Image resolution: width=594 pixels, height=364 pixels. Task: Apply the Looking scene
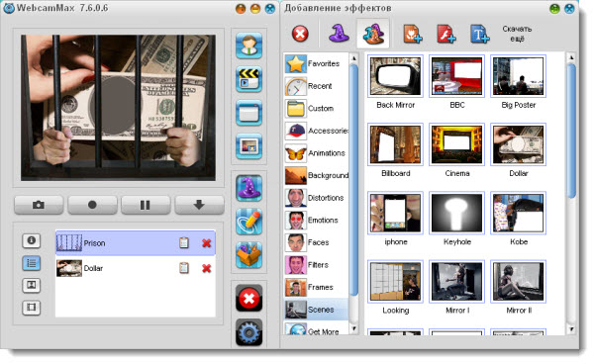[395, 282]
